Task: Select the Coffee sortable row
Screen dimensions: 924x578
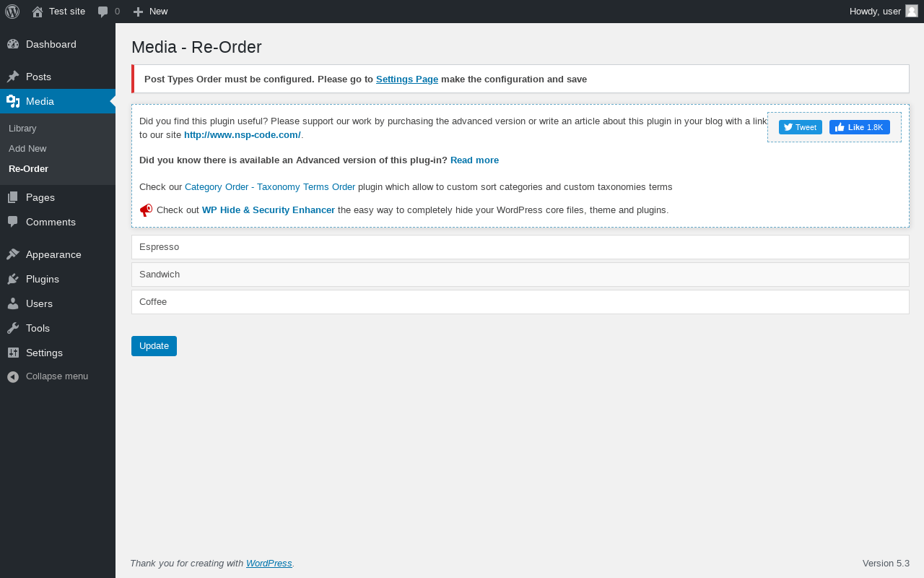Action: [520, 302]
